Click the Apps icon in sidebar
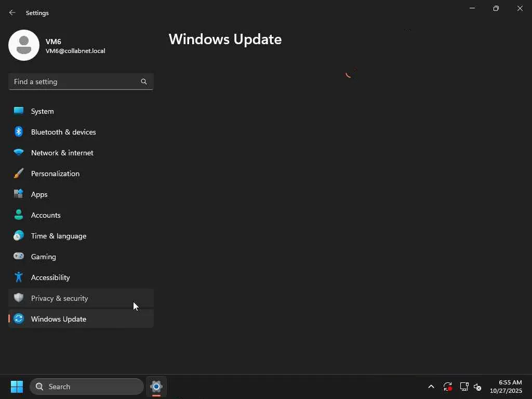532x399 pixels. [x=19, y=194]
